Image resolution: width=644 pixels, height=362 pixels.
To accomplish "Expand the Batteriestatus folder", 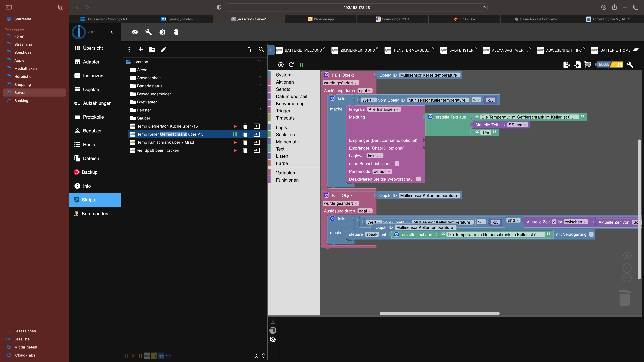I will (x=149, y=86).
